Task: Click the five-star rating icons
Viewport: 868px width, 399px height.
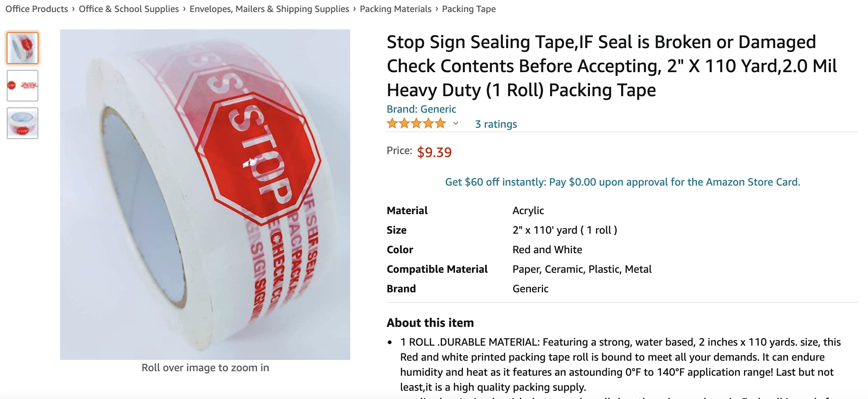Action: pos(416,124)
